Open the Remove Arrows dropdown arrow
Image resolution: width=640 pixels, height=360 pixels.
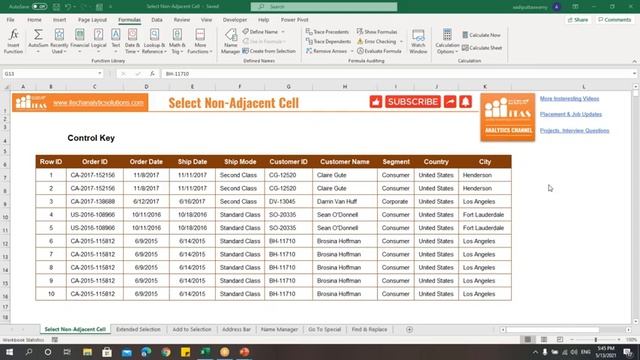(352, 51)
